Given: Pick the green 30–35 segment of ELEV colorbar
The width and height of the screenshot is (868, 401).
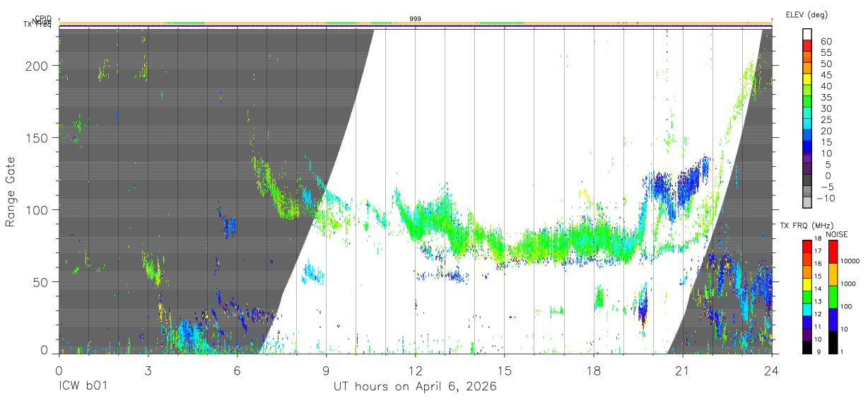Looking at the screenshot, I should [x=808, y=101].
